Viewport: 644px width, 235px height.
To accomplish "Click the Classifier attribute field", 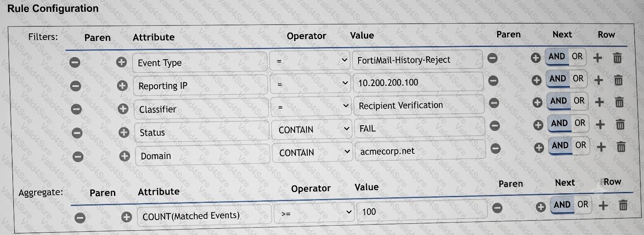I will point(201,109).
